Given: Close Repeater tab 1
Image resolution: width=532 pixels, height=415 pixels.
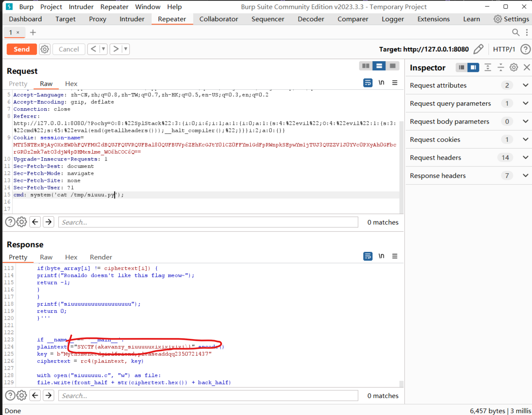Looking at the screenshot, I should click(18, 32).
